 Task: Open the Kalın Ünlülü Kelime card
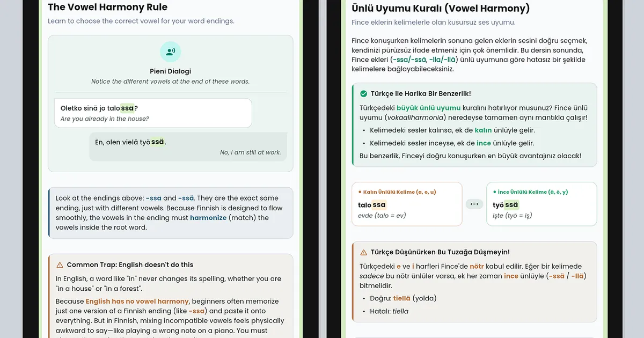coord(407,204)
